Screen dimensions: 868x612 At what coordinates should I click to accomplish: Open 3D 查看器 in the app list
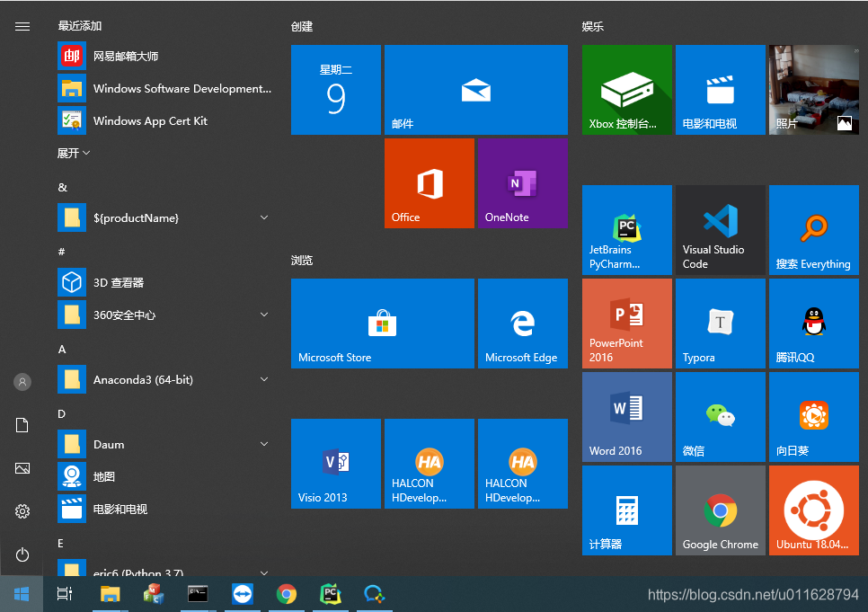click(x=166, y=282)
